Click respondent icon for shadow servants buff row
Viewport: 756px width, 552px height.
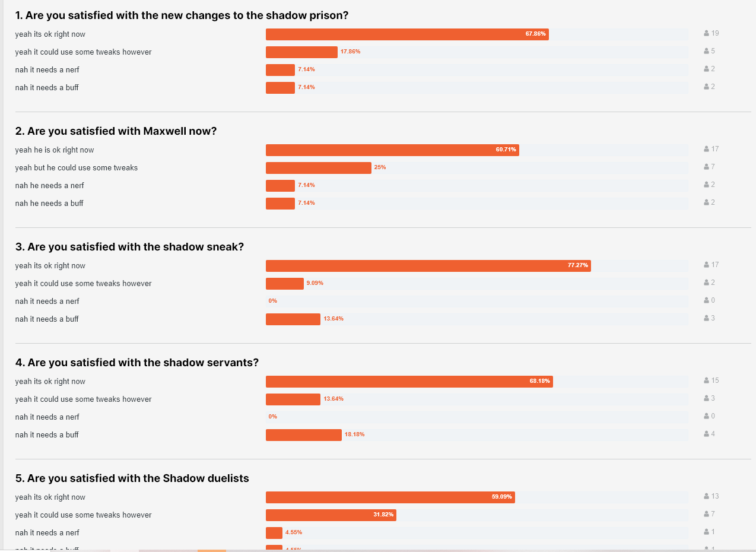pyautogui.click(x=706, y=434)
